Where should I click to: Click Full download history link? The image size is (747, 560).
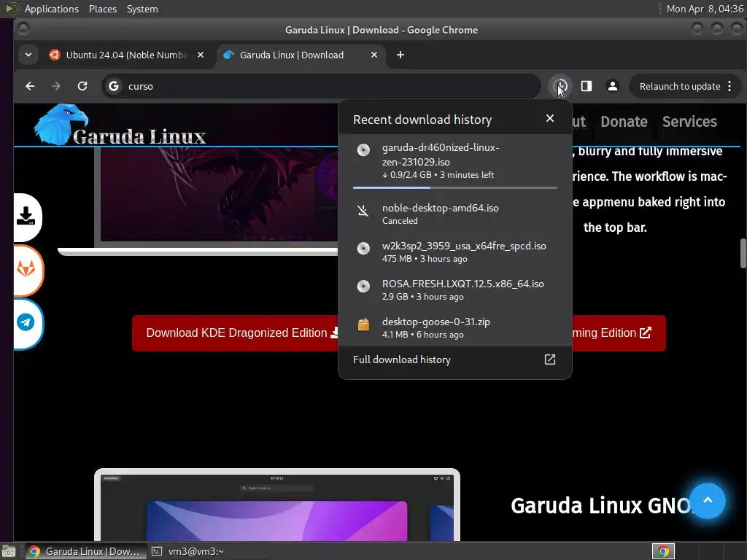tap(402, 359)
